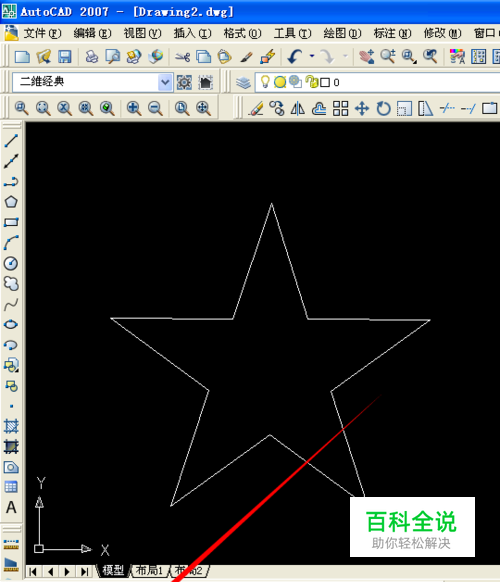Click the Zoom Extents icon

click(203, 108)
